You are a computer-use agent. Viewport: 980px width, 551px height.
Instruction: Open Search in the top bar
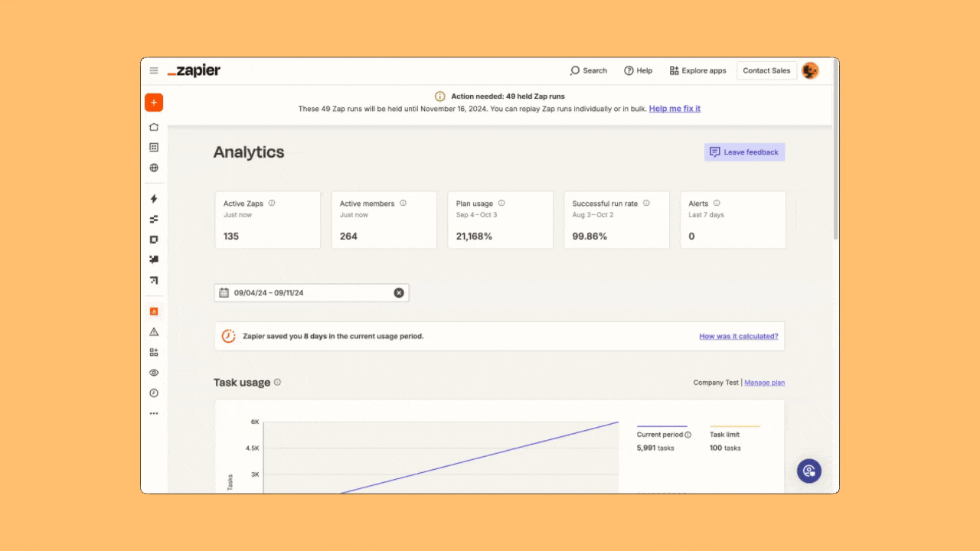pos(588,70)
